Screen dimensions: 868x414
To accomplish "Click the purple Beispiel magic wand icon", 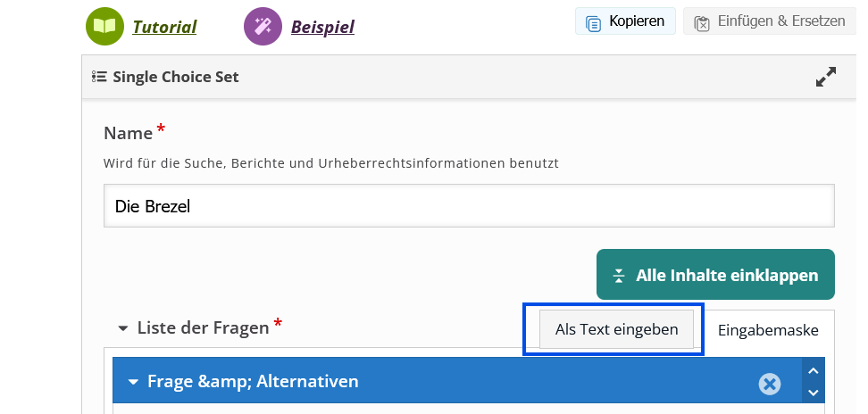I will point(263,26).
